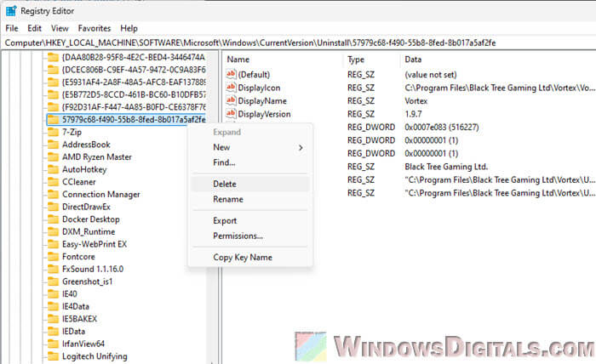Viewport: 596px width, 364px height.
Task: Click the tree pane vertical scrollbar
Action: tap(211, 208)
